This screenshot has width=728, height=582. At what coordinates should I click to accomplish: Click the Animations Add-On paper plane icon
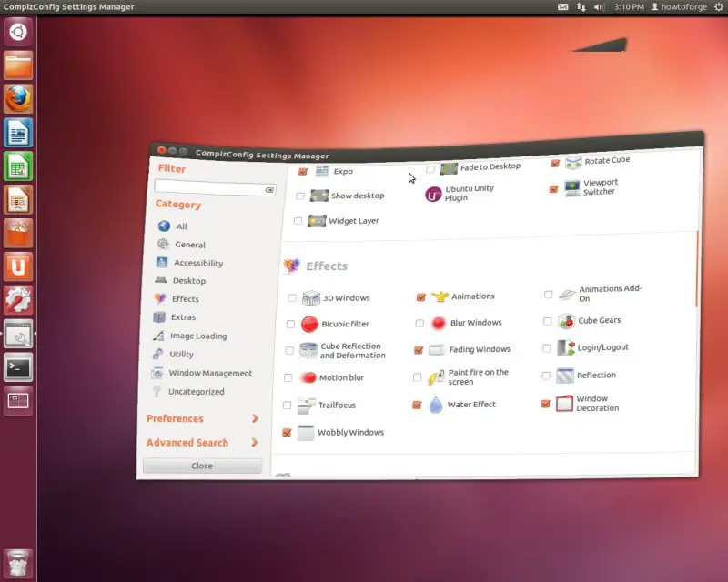567,295
